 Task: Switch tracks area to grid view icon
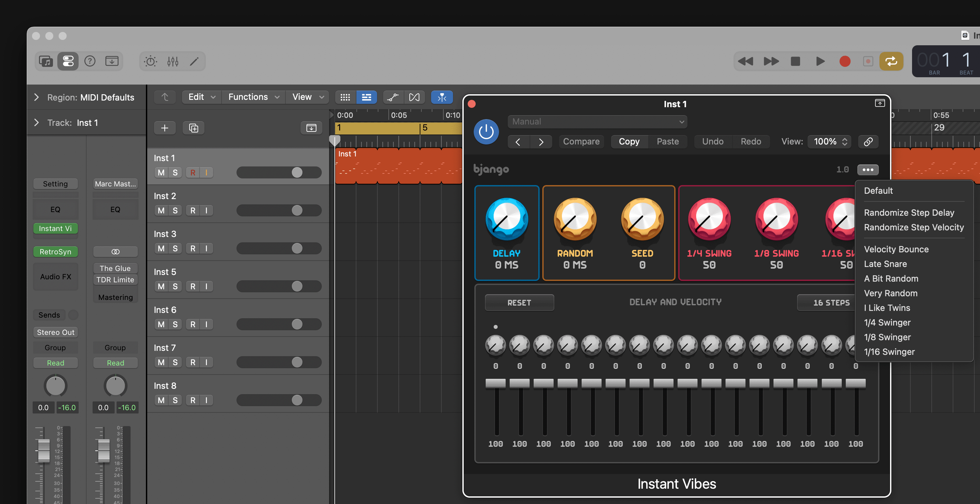(345, 97)
